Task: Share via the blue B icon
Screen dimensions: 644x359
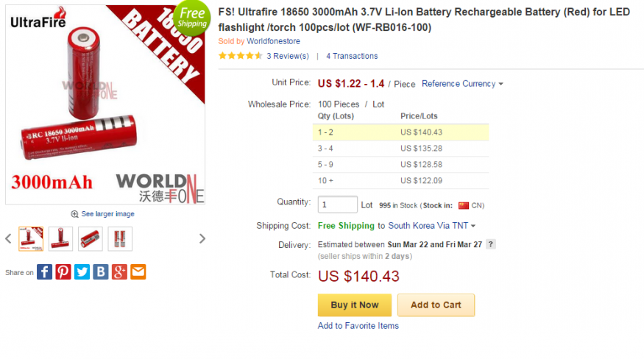Action: 101,272
